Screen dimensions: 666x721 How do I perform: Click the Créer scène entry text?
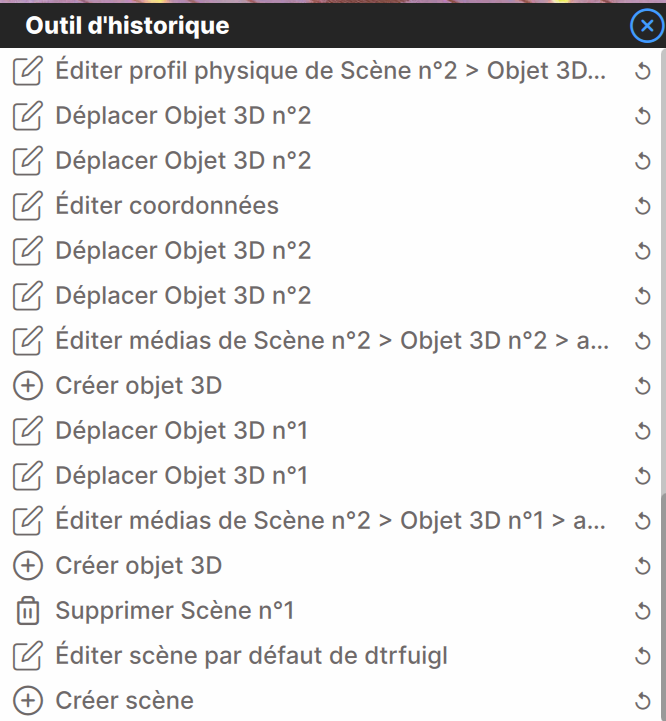pyautogui.click(x=125, y=701)
